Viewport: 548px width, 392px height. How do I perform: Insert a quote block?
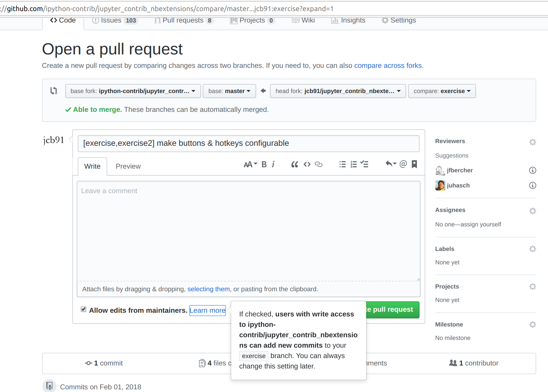295,164
